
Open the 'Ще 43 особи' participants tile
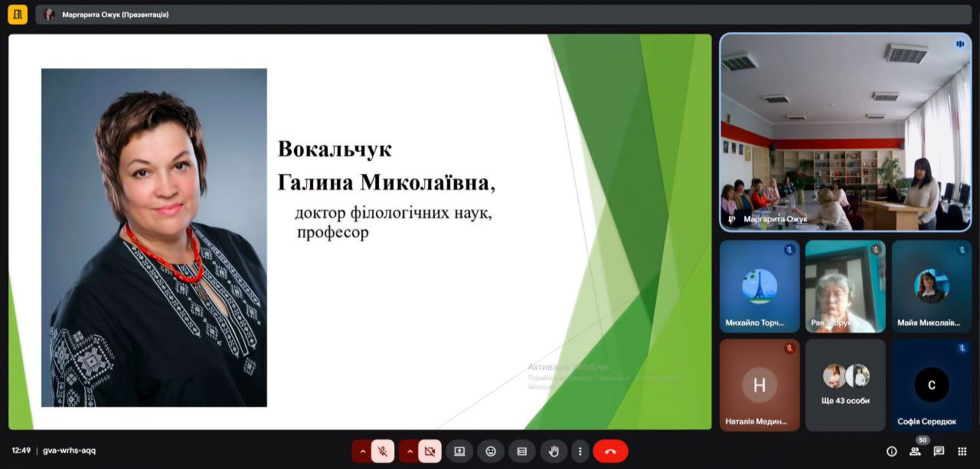(845, 385)
